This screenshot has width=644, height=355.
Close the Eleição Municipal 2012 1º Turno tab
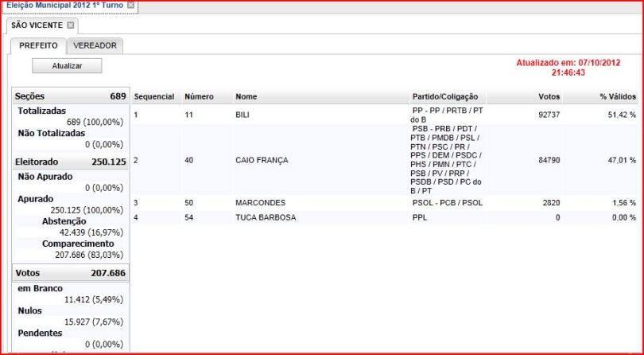click(131, 6)
